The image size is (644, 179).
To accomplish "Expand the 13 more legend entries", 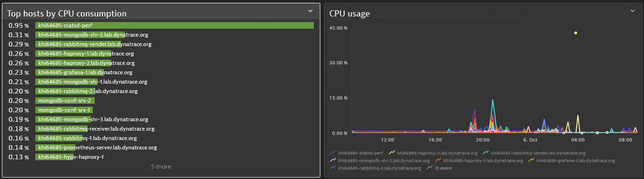I will pos(439,168).
